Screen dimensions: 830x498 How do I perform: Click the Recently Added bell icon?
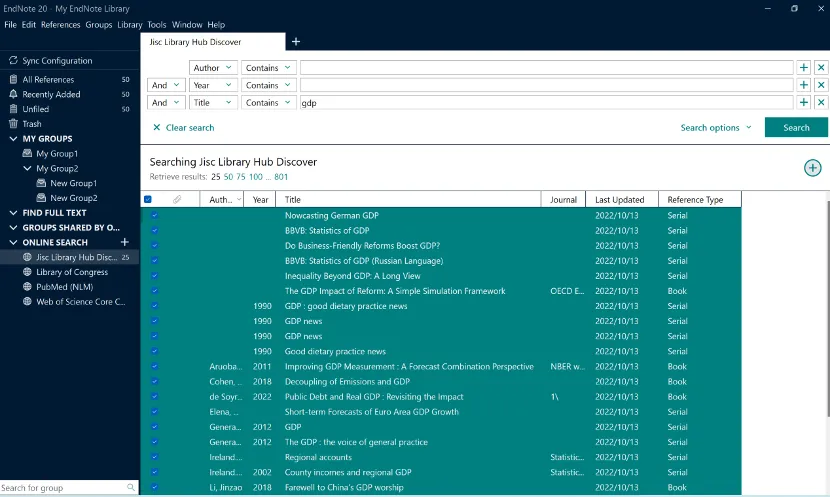(13, 94)
